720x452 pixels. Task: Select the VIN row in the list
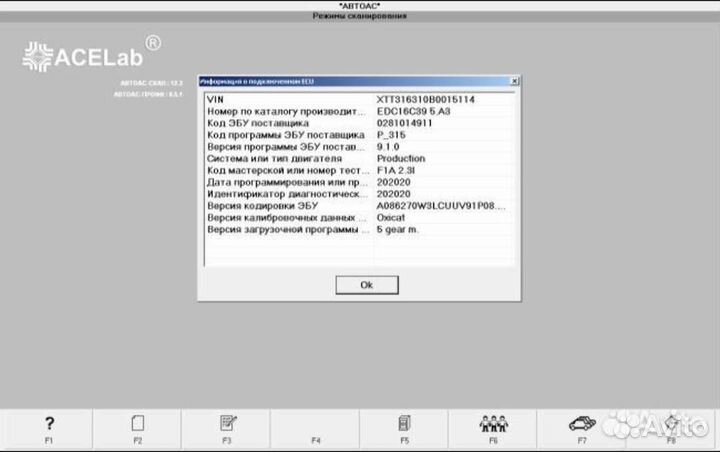[358, 99]
